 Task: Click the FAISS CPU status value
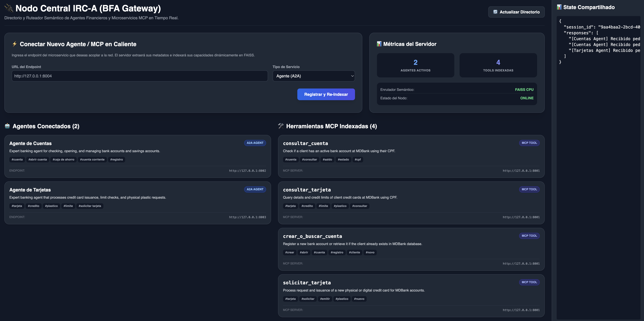coord(524,90)
